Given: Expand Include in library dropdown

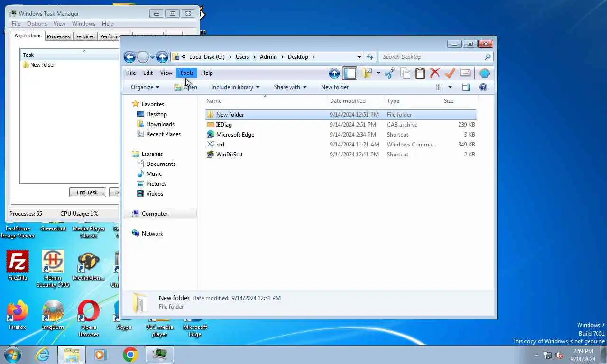Looking at the screenshot, I should [235, 87].
